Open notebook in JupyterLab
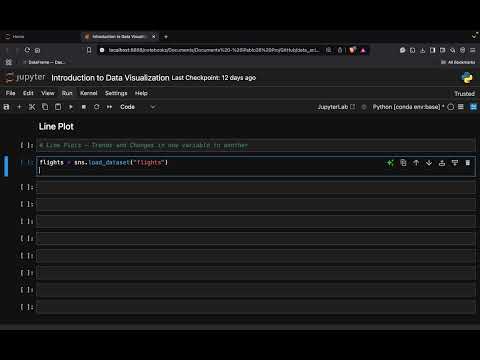The width and height of the screenshot is (480, 360). click(x=336, y=107)
